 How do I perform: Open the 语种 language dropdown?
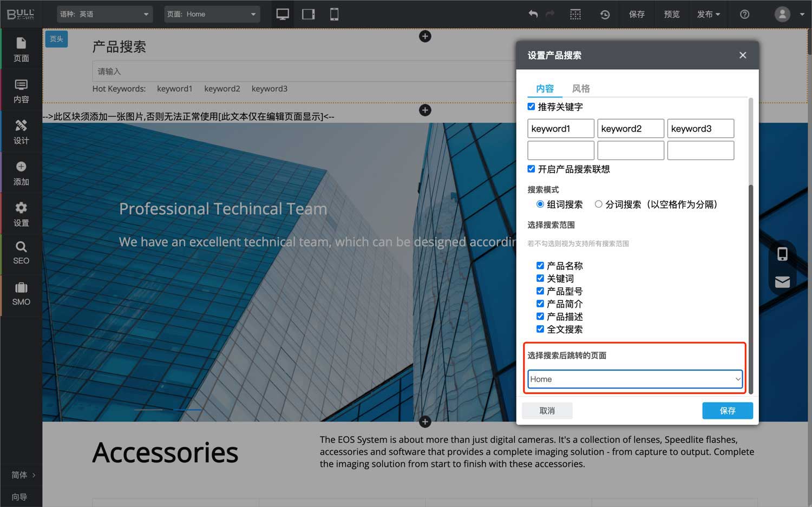[x=104, y=14]
